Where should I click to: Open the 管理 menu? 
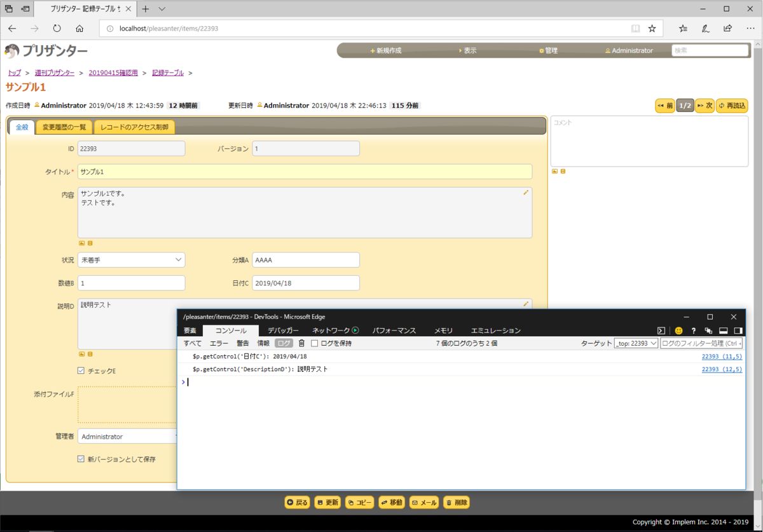pos(548,50)
